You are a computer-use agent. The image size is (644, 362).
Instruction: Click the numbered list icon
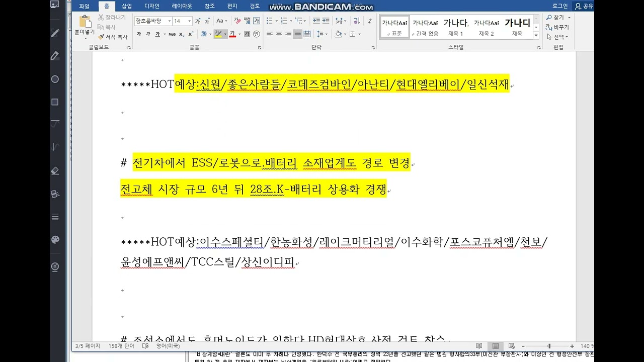pyautogui.click(x=284, y=21)
